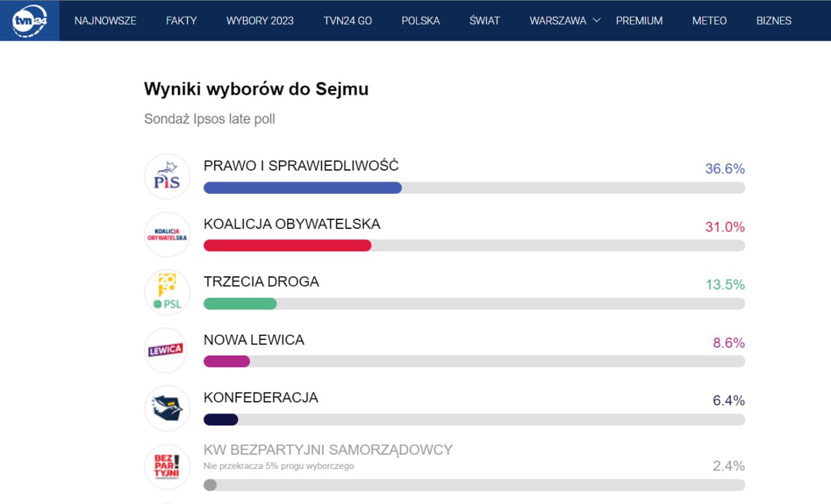The height and width of the screenshot is (504, 831).
Task: Navigate to TVN24 GO
Action: (347, 21)
